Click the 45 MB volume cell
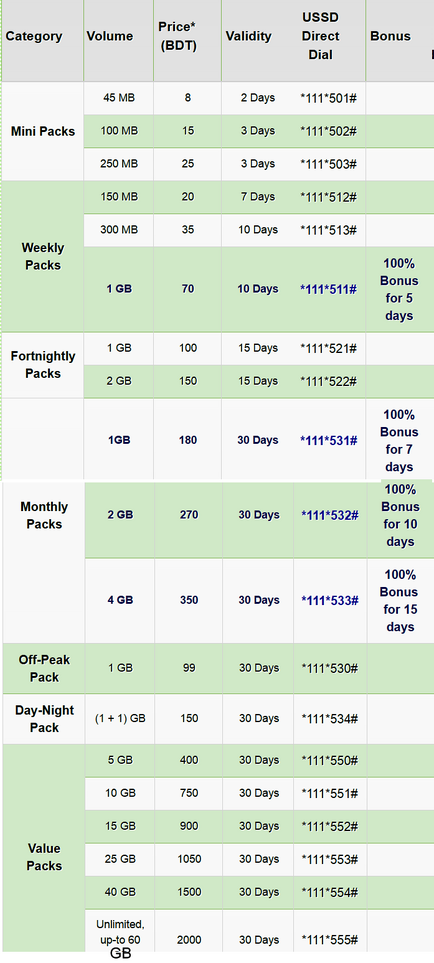 coord(119,98)
